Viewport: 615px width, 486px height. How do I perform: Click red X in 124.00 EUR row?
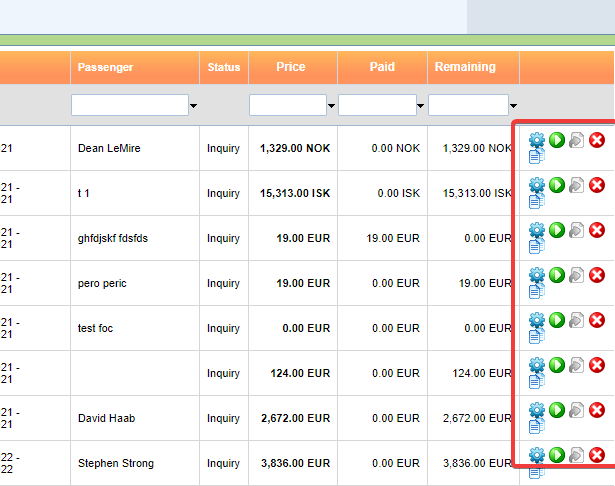pos(597,365)
